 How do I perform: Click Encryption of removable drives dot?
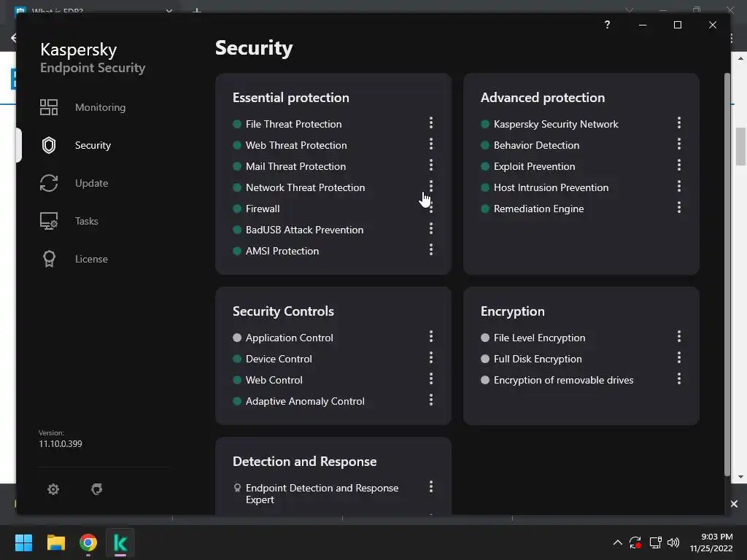point(485,380)
